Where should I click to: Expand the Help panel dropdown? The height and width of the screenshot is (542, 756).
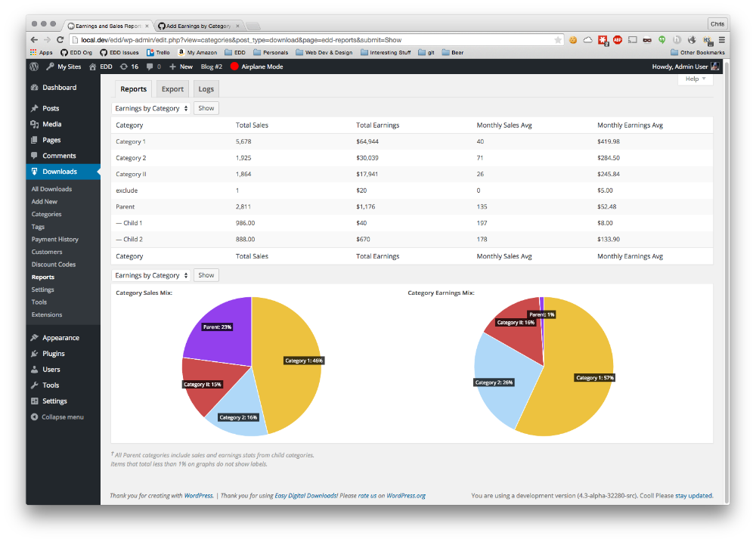[x=695, y=79]
